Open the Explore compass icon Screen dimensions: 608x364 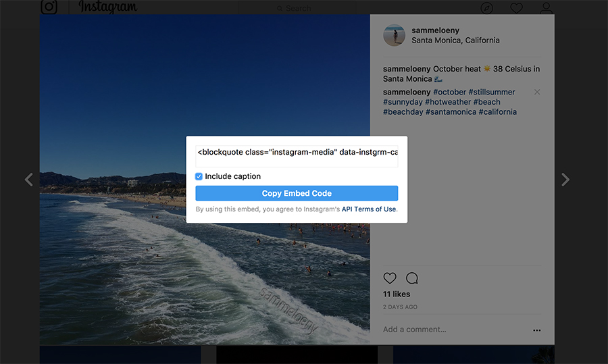(486, 7)
